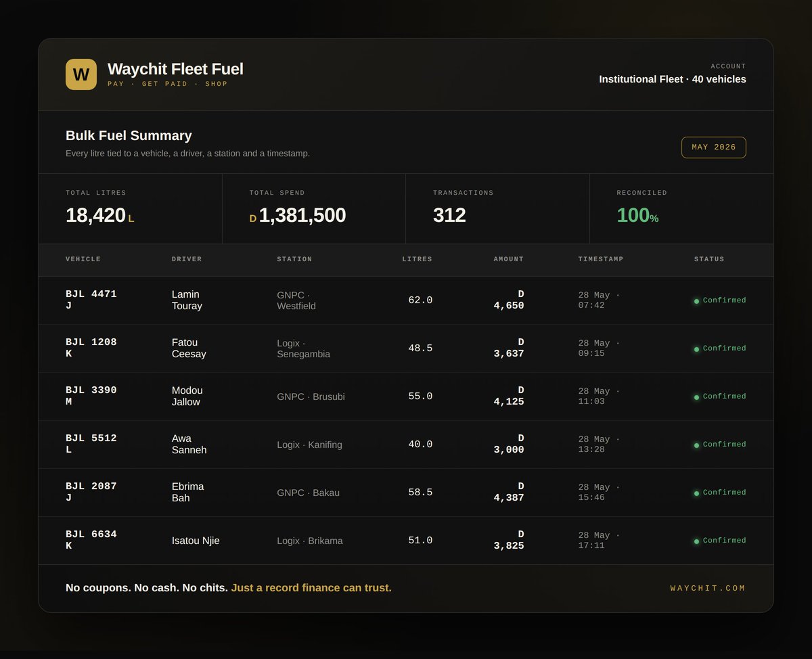
Task: Click Confirmed status for BJL 2087 J
Action: click(720, 493)
